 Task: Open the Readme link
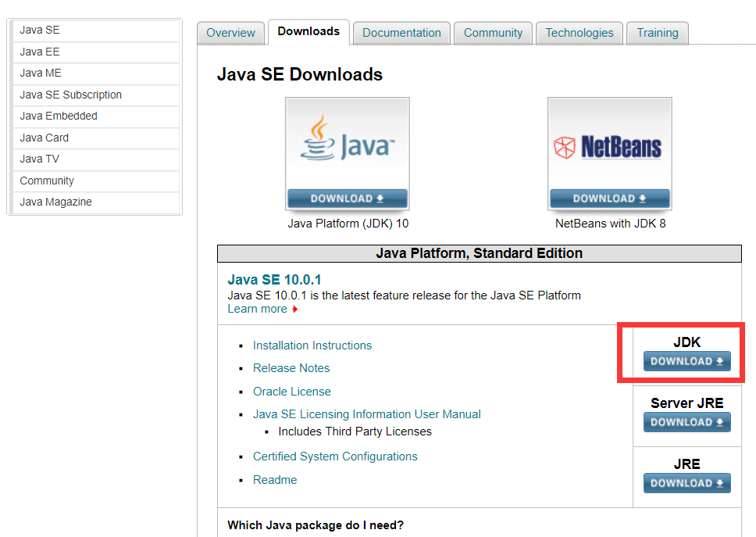point(275,480)
